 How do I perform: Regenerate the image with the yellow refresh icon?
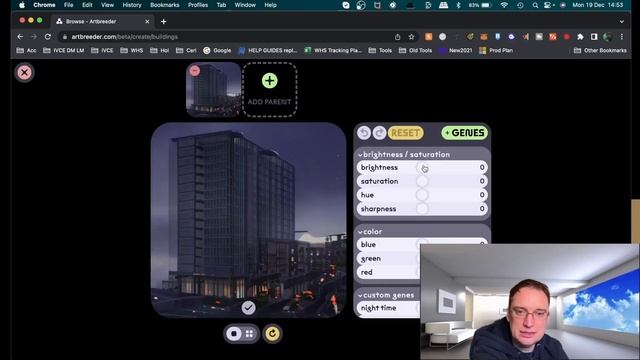click(272, 334)
